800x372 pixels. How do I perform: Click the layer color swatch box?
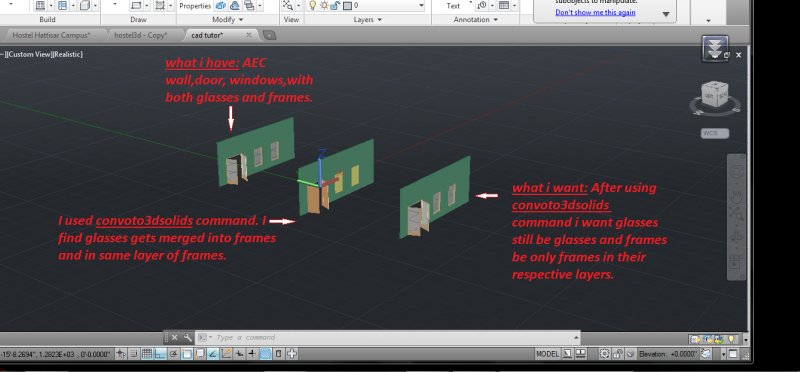pyautogui.click(x=347, y=6)
